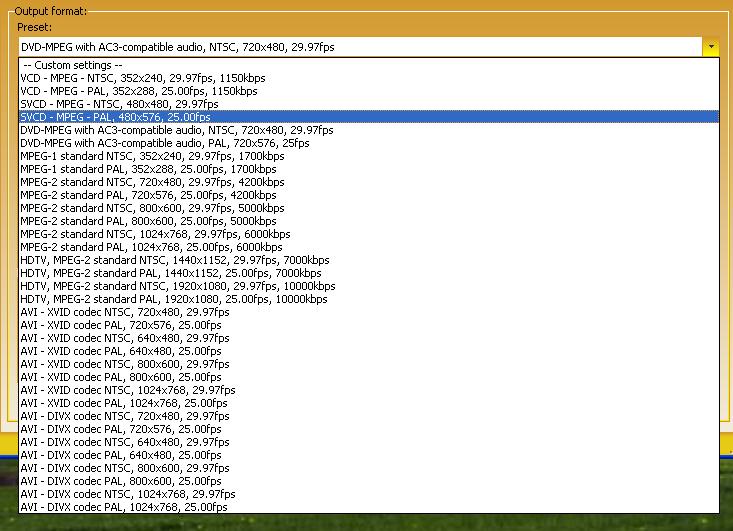733x531 pixels.
Task: Select AVI - DIVX codec PAL, 720x576
Action: (x=369, y=429)
